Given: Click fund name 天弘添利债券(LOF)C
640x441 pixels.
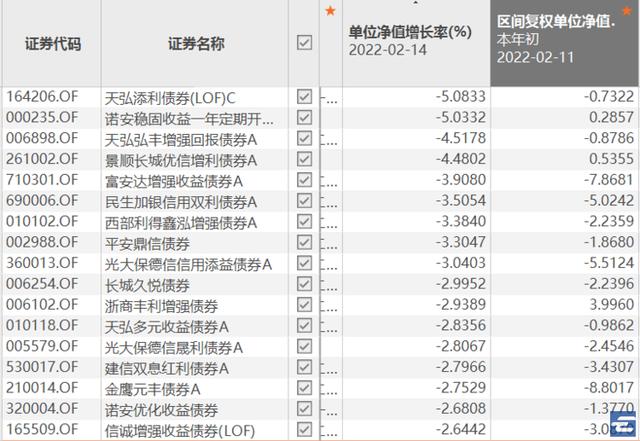Looking at the screenshot, I should coord(170,98).
